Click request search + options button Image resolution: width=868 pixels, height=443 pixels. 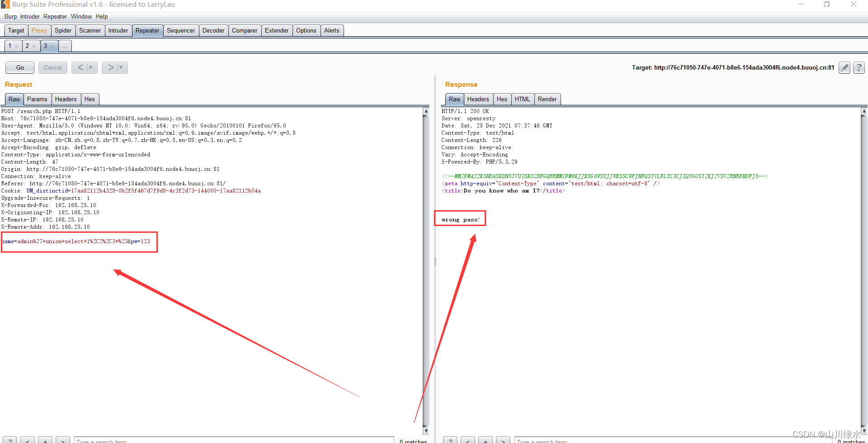click(x=45, y=441)
